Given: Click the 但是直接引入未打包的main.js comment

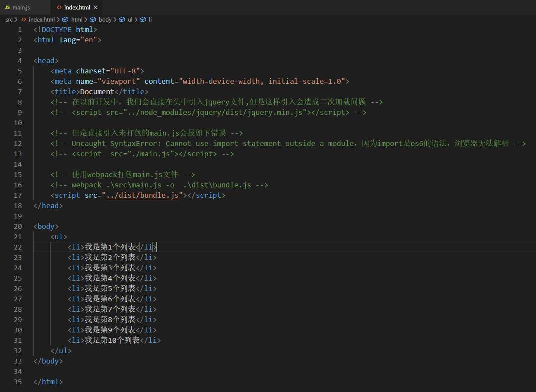Looking at the screenshot, I should [146, 133].
